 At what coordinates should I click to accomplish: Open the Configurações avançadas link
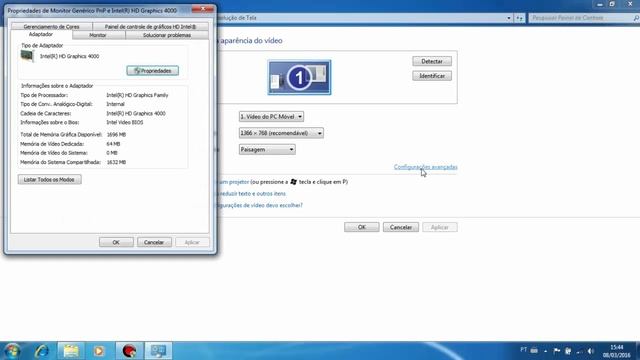(425, 167)
